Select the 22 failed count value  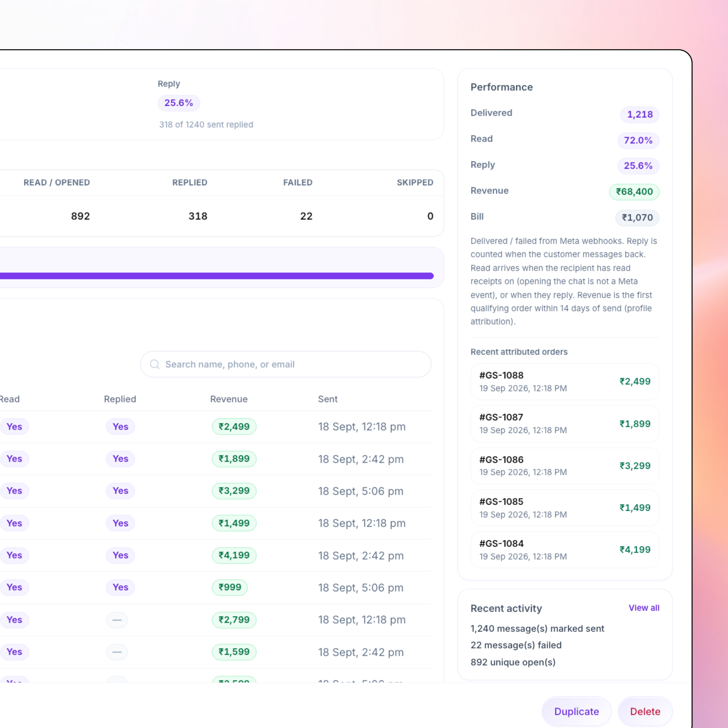306,216
